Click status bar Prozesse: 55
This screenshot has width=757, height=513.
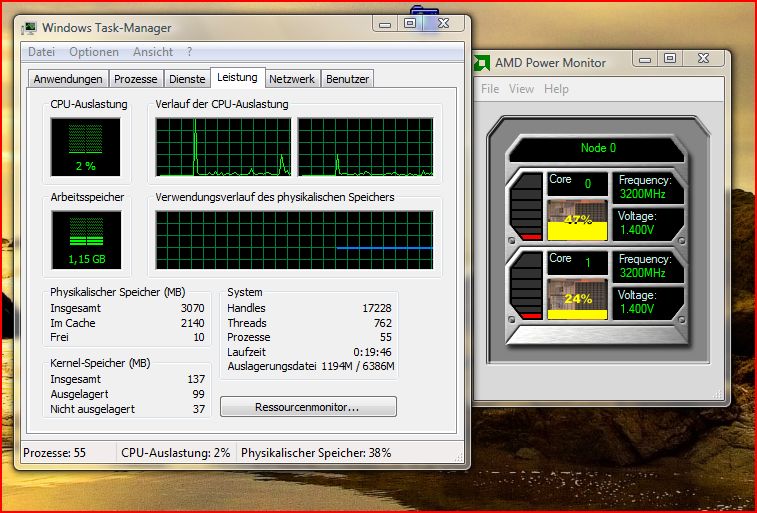click(55, 453)
